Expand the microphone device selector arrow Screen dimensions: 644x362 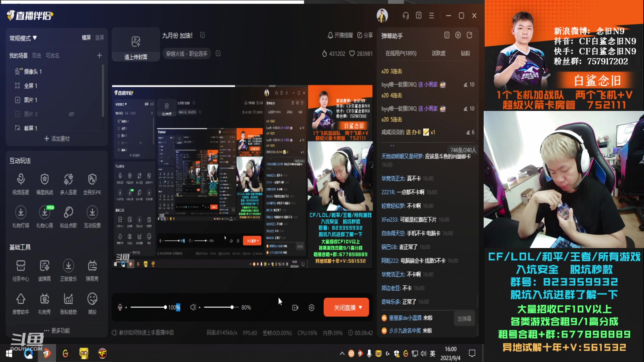[x=126, y=307]
